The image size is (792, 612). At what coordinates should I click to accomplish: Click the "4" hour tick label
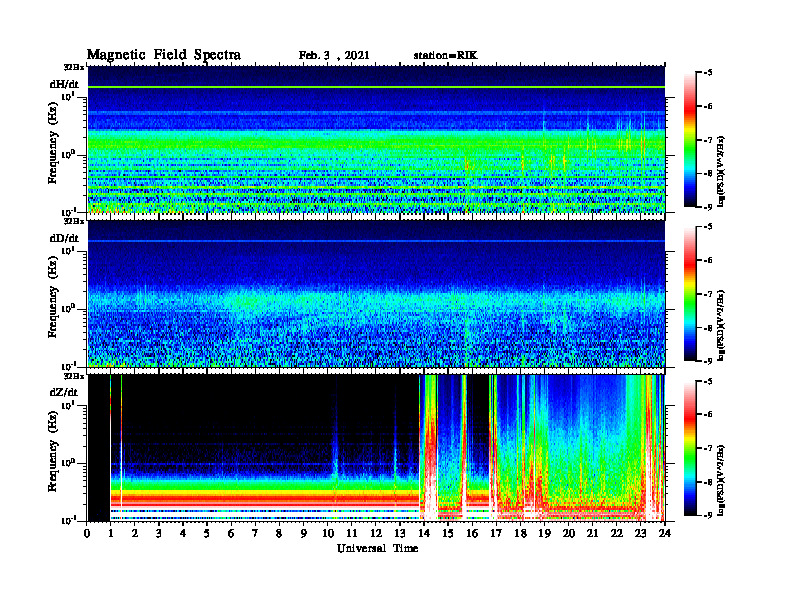[183, 533]
